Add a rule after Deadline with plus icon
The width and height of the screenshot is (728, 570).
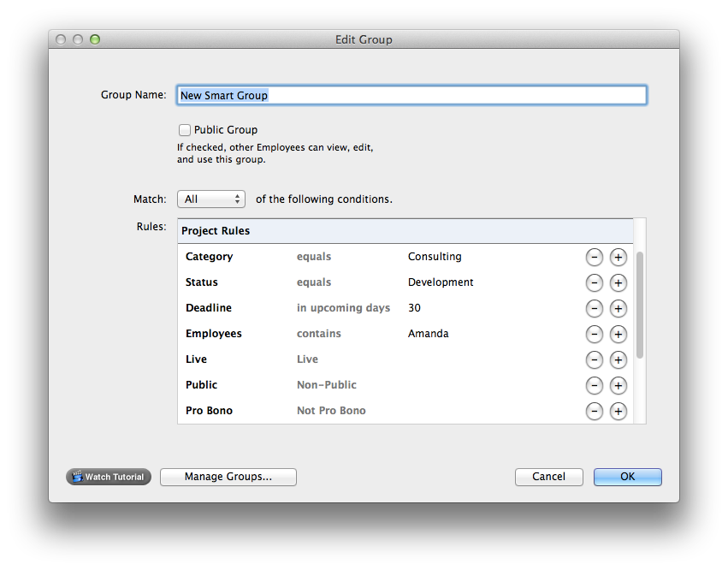tap(618, 308)
